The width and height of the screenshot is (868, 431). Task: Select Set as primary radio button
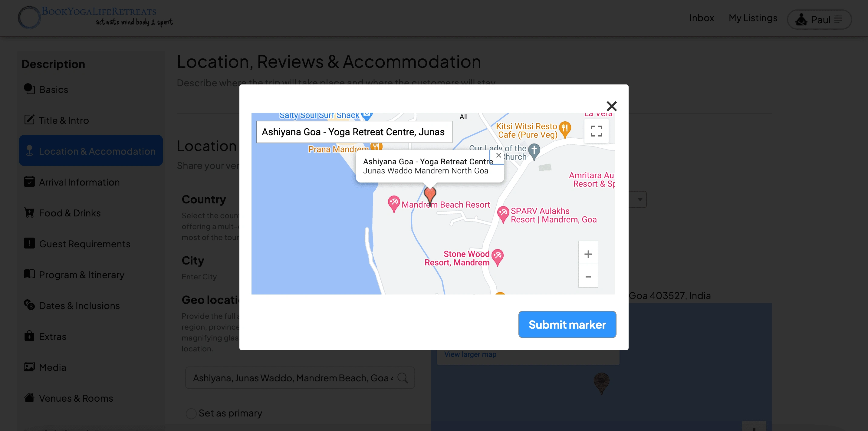[x=191, y=413]
